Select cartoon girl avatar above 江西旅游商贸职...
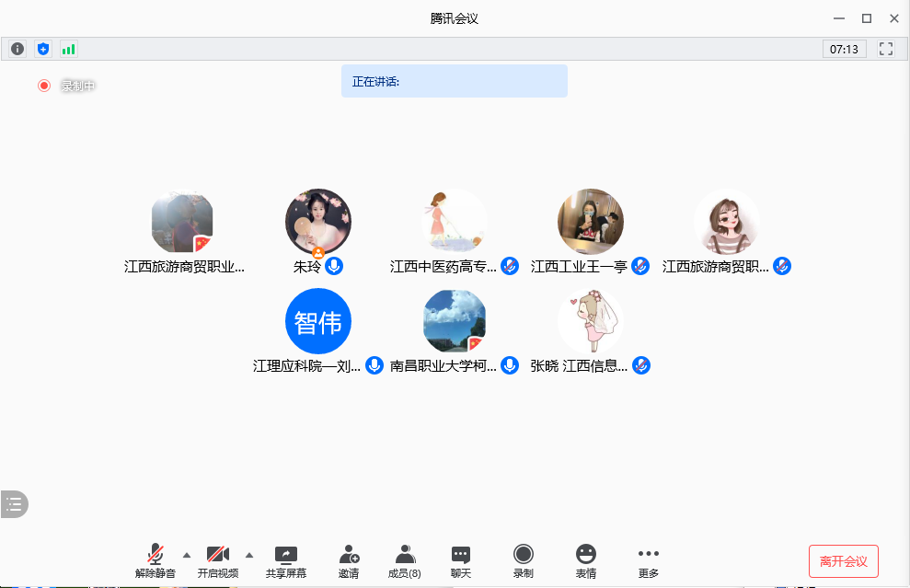910x588 pixels. [727, 222]
